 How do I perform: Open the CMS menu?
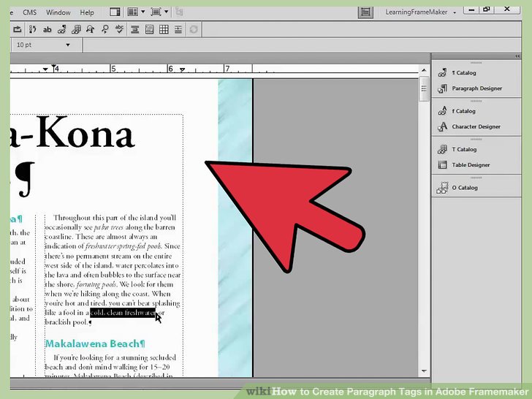tap(30, 12)
